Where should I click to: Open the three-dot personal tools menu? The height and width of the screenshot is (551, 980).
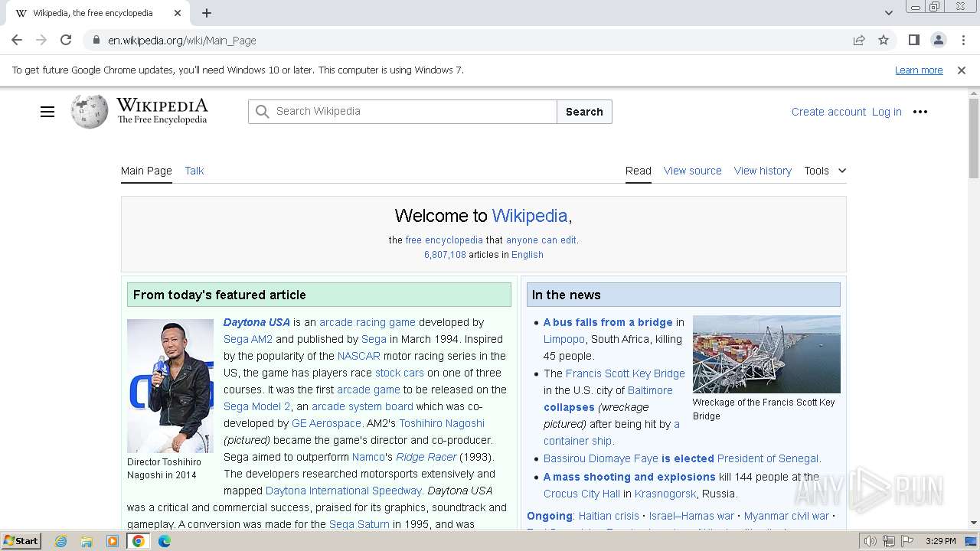pos(920,112)
